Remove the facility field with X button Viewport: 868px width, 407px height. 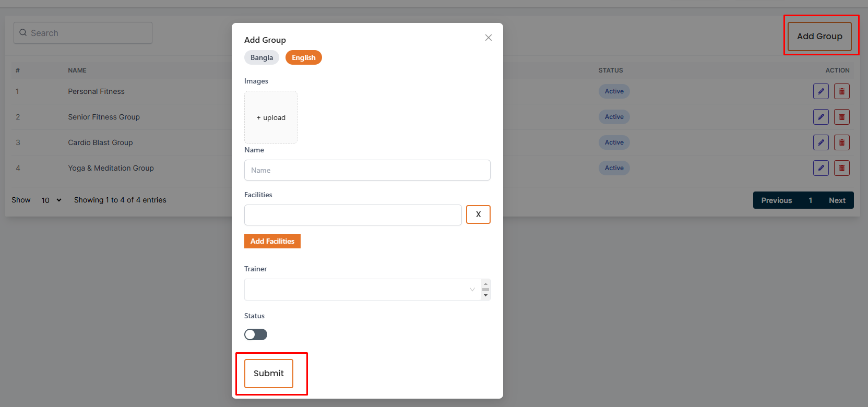(478, 214)
